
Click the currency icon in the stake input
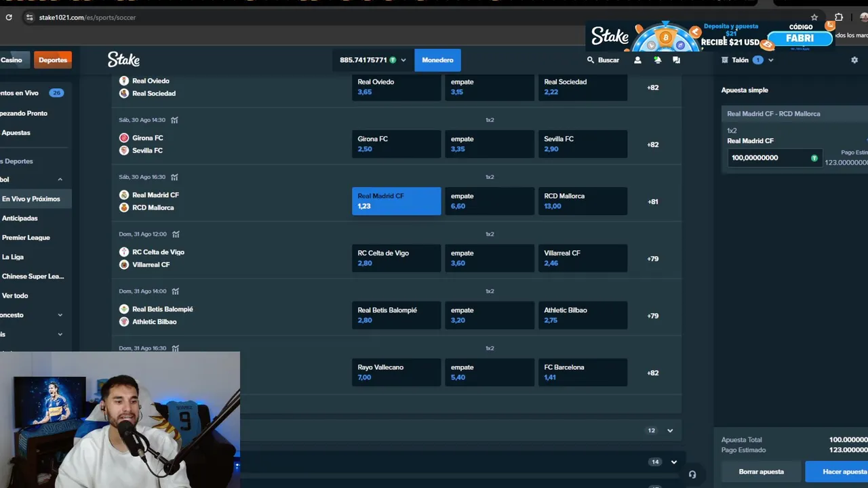(814, 158)
